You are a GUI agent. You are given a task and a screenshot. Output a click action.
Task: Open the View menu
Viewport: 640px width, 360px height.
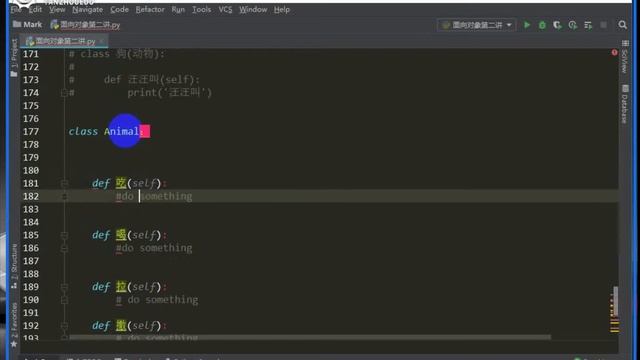(57, 9)
